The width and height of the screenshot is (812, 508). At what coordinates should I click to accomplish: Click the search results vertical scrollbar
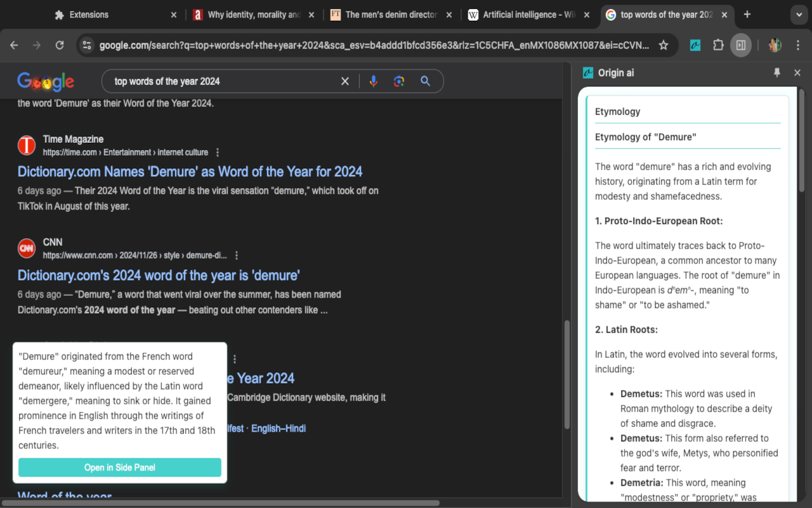pyautogui.click(x=567, y=375)
